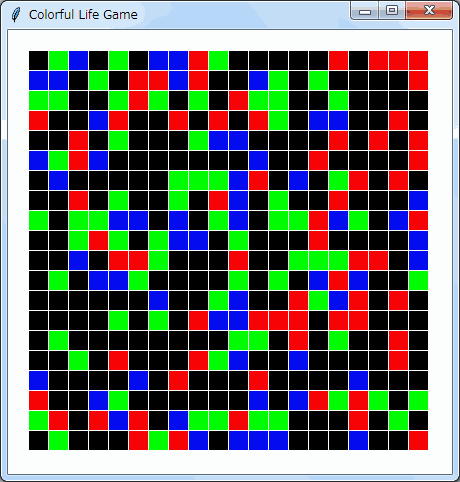The height and width of the screenshot is (482, 460).
Task: Select the red cell in the grid's bottom-right corner
Action: tap(418, 440)
